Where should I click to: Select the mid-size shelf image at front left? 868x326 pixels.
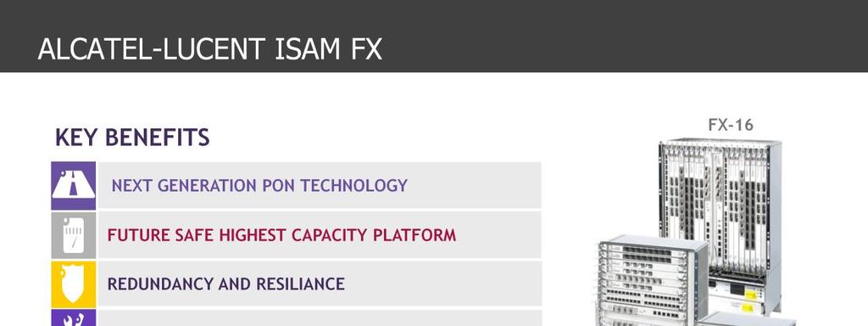pyautogui.click(x=653, y=280)
